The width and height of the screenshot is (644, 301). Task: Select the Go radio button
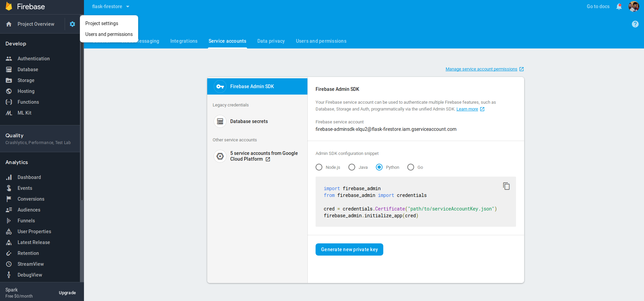tap(411, 167)
